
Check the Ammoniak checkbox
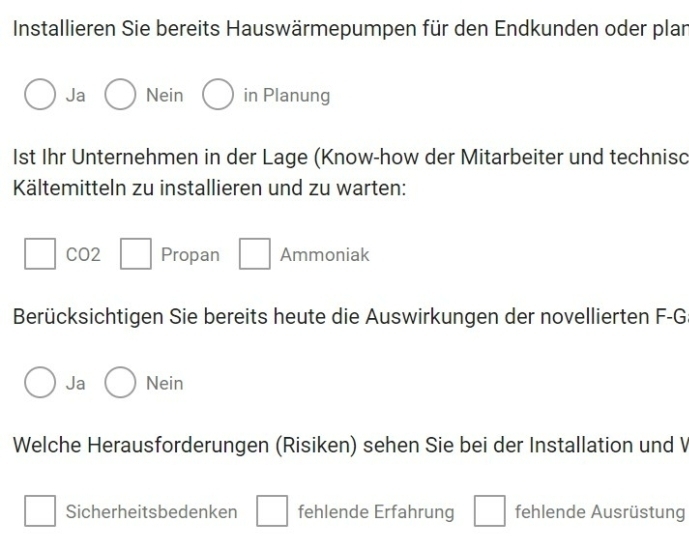click(x=254, y=255)
